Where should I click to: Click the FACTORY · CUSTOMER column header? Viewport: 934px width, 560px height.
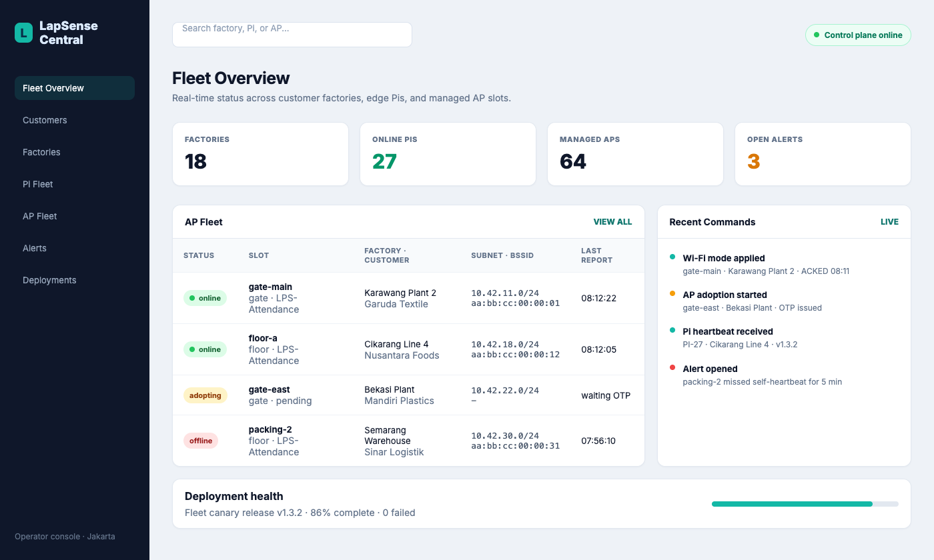tap(387, 255)
